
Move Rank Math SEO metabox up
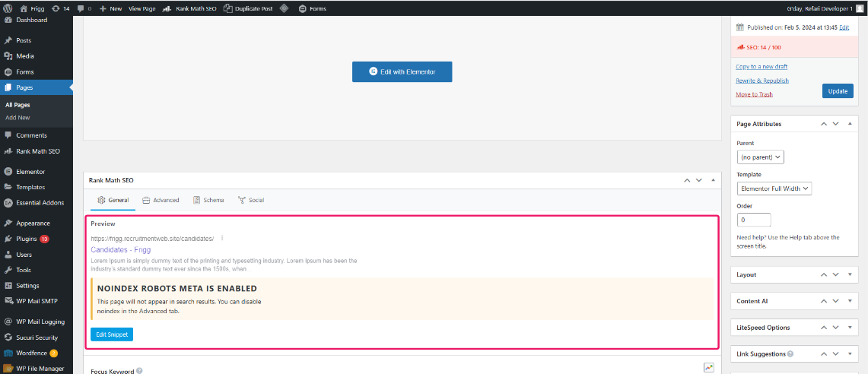[687, 180]
